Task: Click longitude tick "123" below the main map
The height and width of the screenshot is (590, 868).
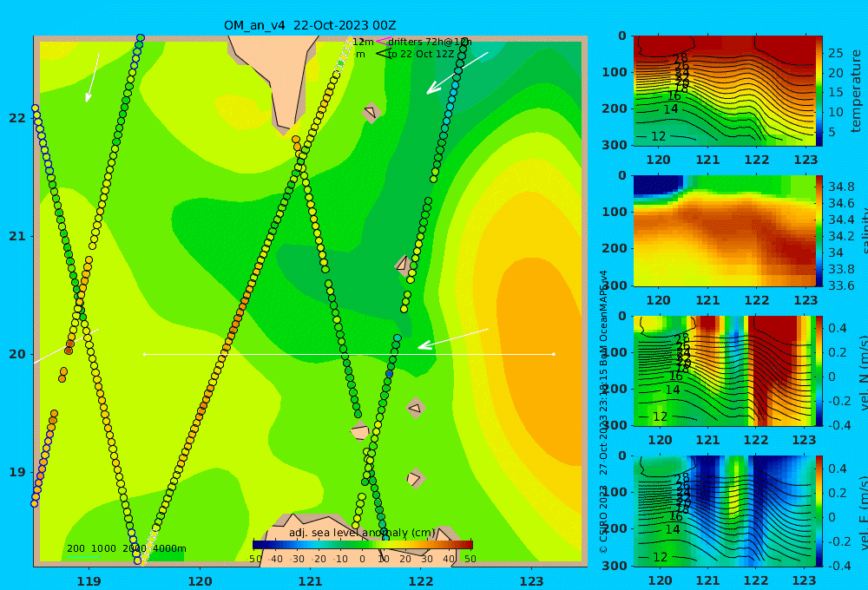Action: [532, 581]
